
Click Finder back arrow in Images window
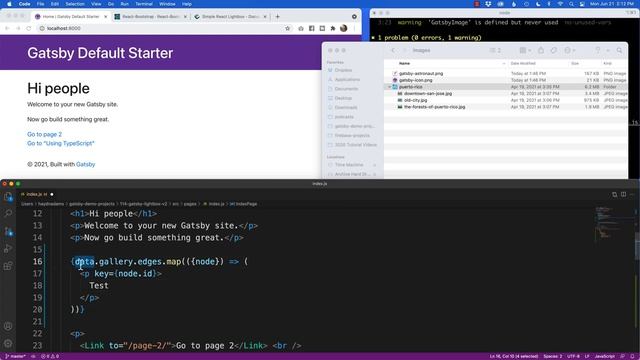393,50
